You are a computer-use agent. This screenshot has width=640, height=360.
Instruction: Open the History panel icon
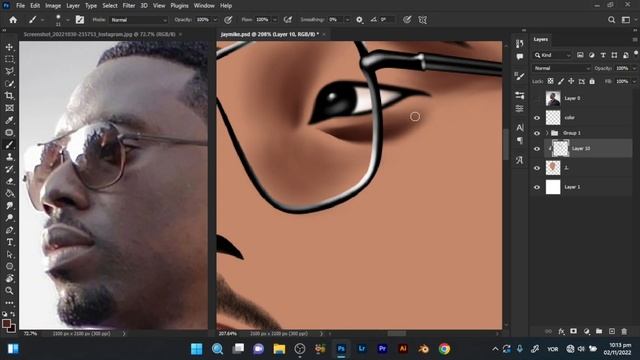tap(520, 43)
